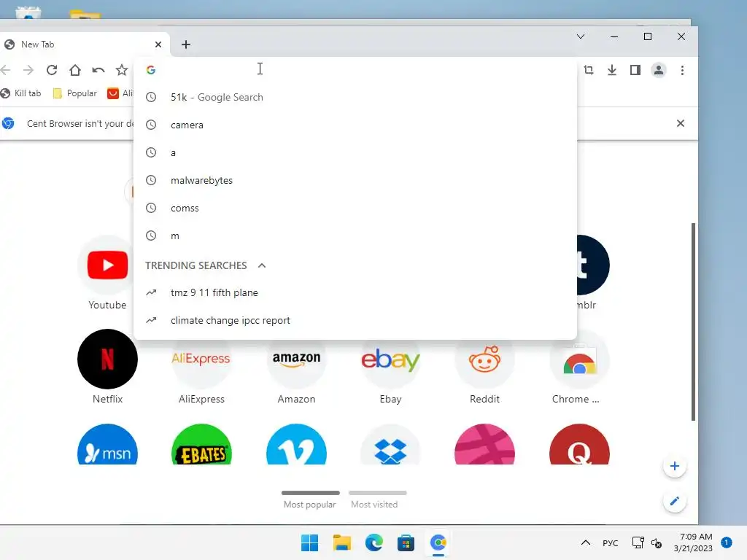
Task: Go back using the back arrow
Action: [x=6, y=70]
